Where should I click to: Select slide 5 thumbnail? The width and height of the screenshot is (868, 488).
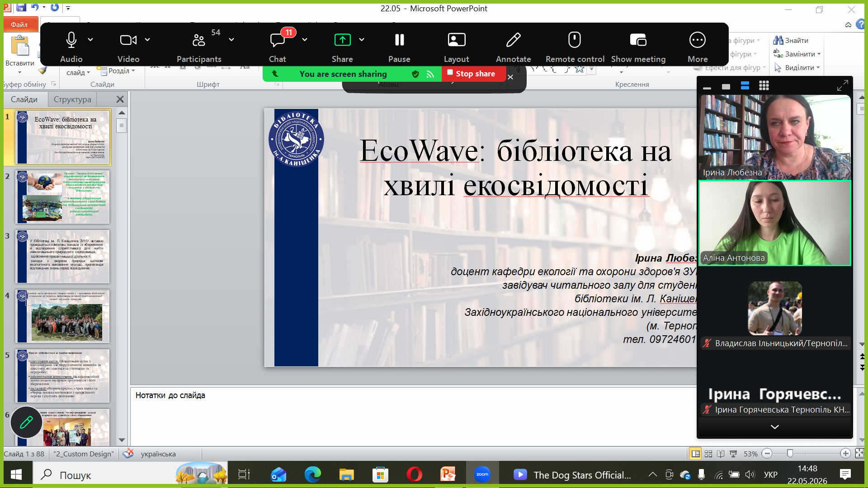[63, 376]
